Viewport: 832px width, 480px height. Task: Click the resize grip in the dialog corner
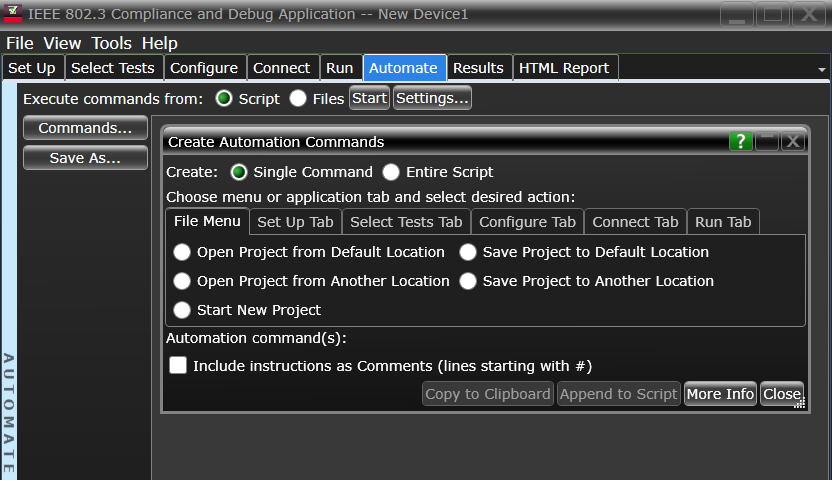[800, 404]
